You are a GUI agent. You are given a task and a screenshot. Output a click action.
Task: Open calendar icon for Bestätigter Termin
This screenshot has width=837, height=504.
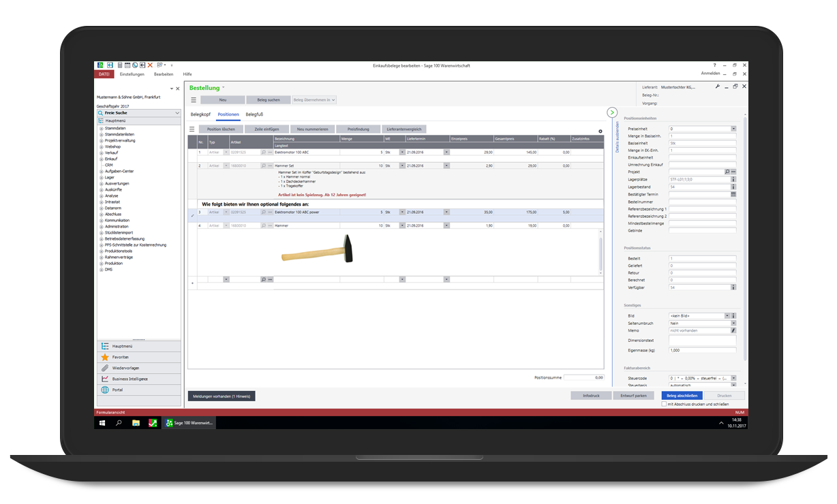coord(733,194)
